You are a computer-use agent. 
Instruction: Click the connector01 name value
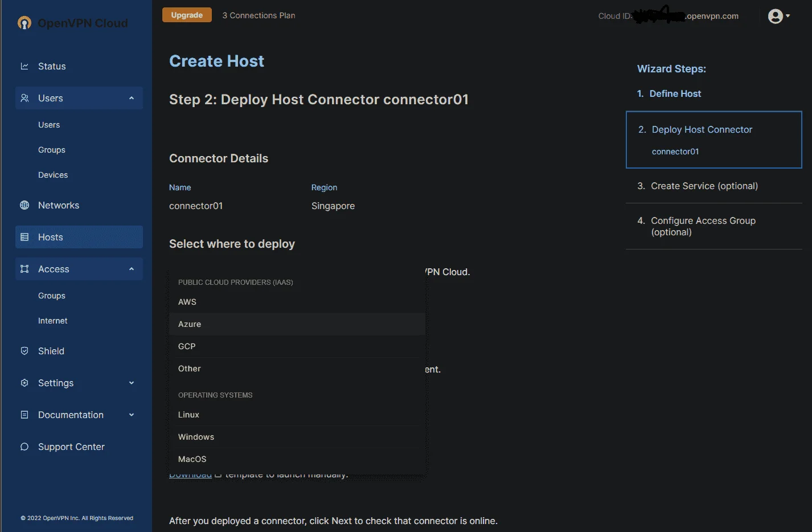[x=196, y=206]
